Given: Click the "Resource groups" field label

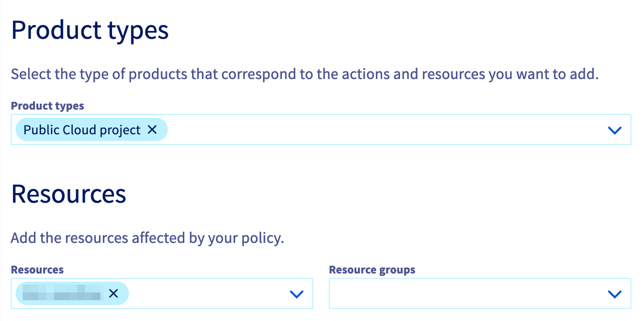Looking at the screenshot, I should pyautogui.click(x=372, y=270).
